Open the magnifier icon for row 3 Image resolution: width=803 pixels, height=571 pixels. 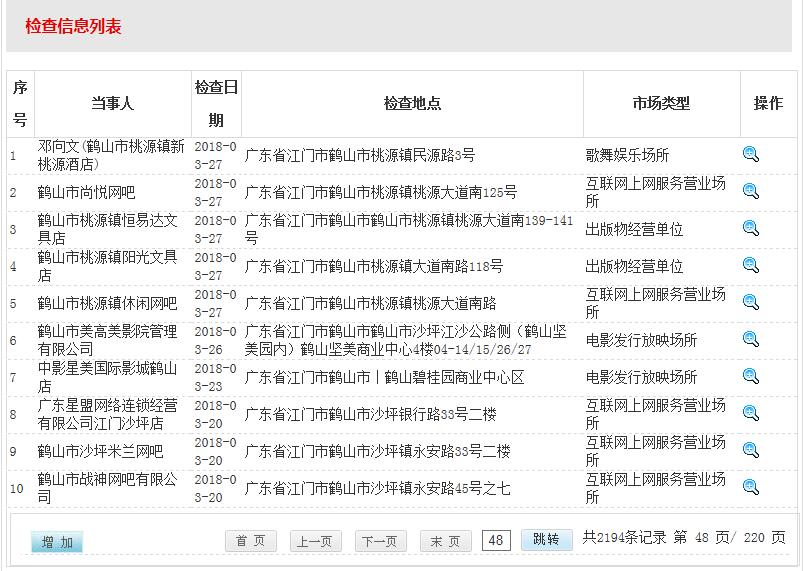[751, 228]
